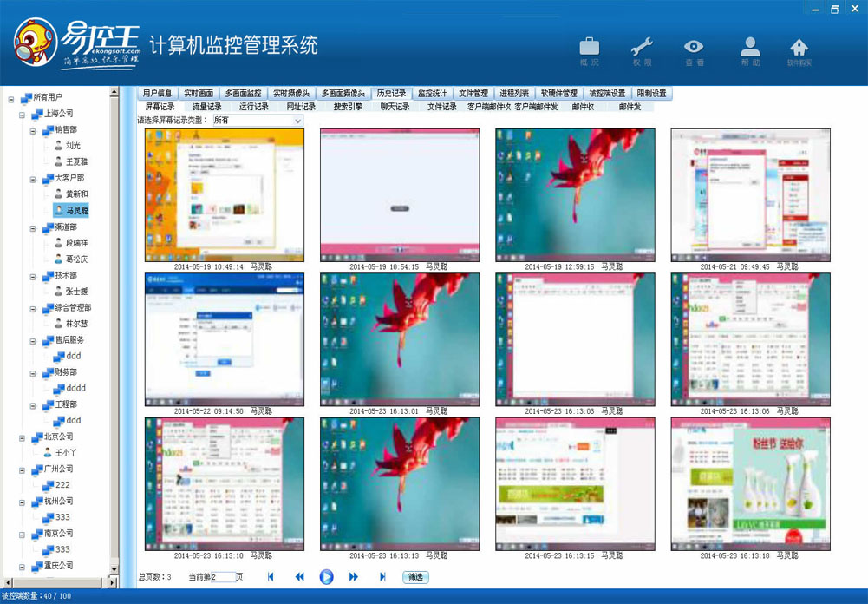Click the current page number input box
868x604 pixels.
coord(223,576)
